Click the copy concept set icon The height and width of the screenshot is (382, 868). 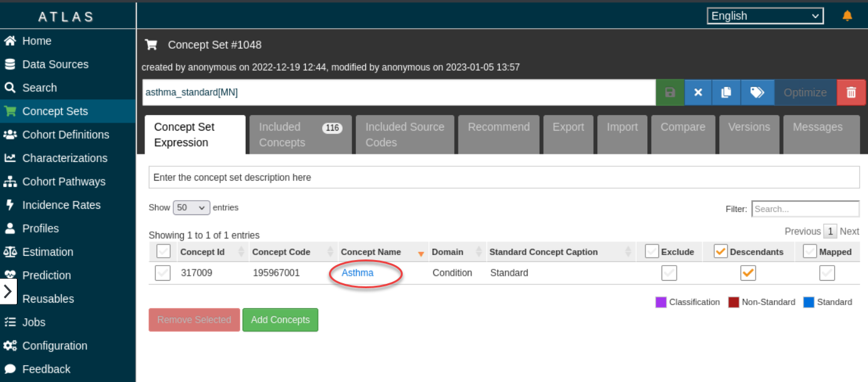pyautogui.click(x=726, y=93)
